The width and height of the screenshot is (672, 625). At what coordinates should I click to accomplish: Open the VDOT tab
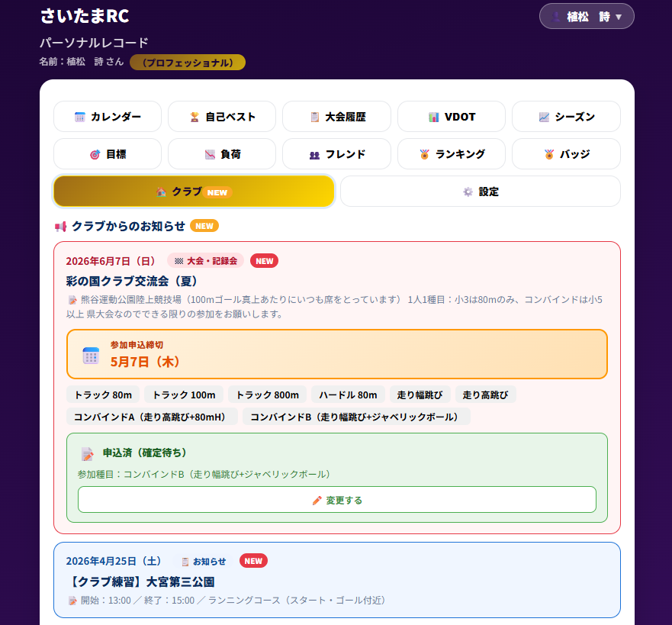[x=452, y=117]
